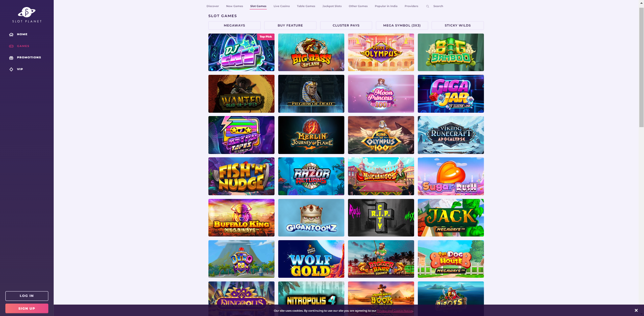This screenshot has height=316, width=644.
Task: Filter by Cluster Pays
Action: coord(346,25)
